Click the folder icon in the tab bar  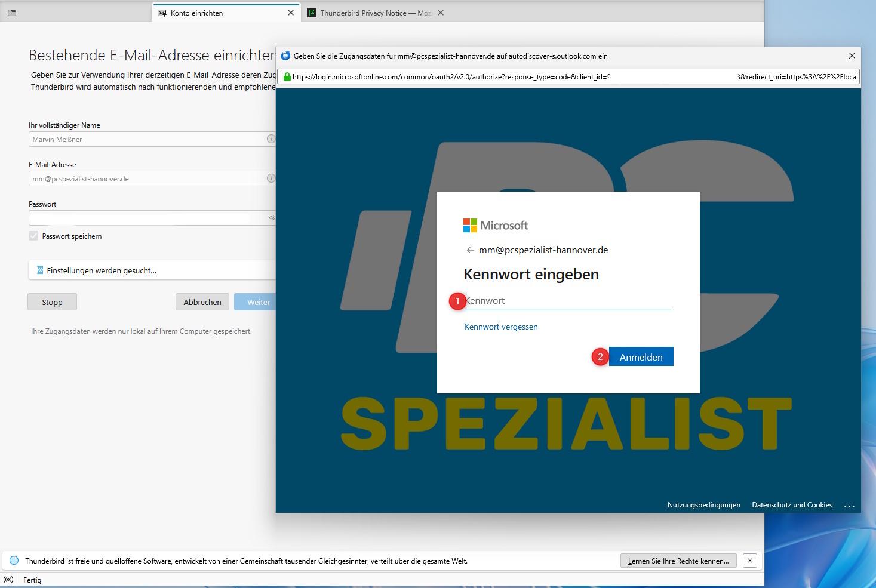pyautogui.click(x=12, y=13)
